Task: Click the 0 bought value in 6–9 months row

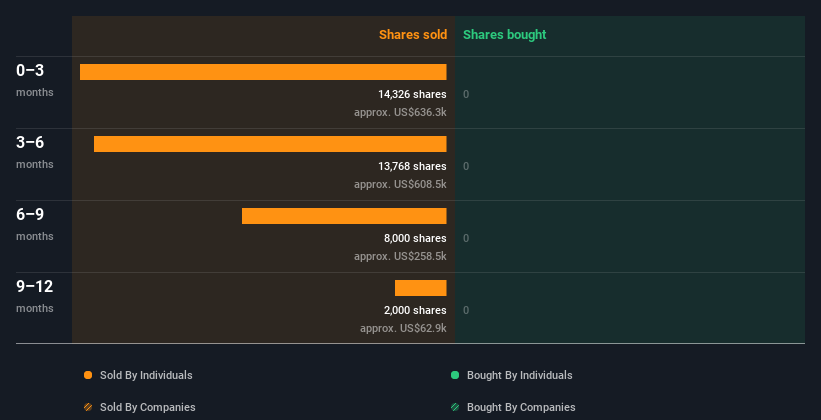Action: point(466,238)
